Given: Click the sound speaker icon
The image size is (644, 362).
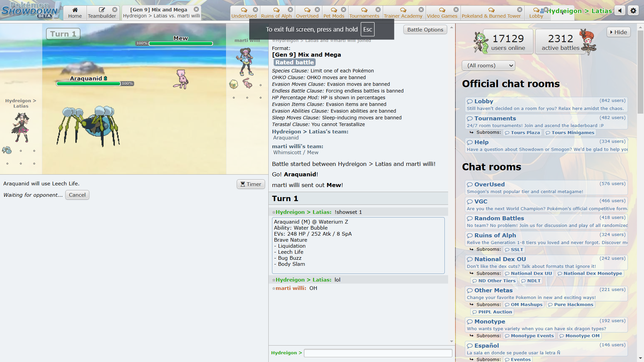Looking at the screenshot, I should pos(620,11).
